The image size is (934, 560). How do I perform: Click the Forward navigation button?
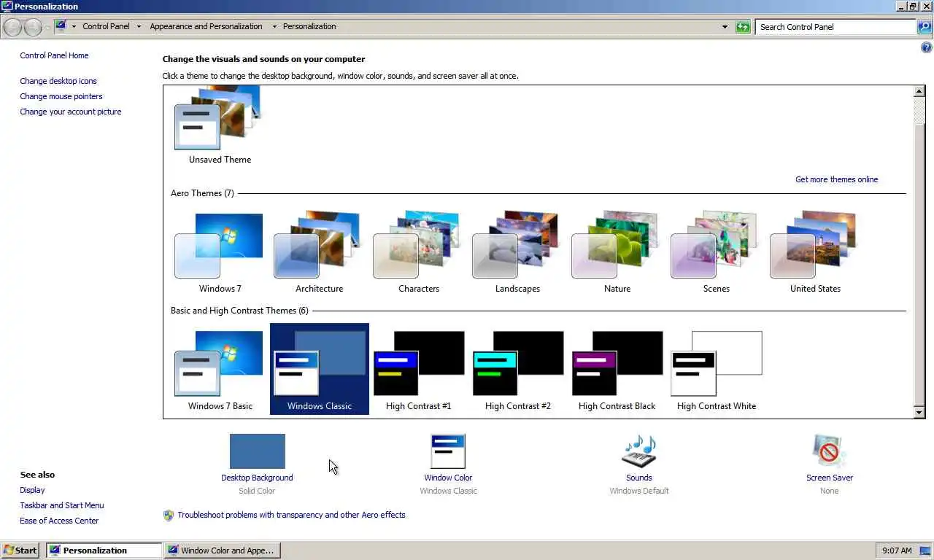pos(33,27)
